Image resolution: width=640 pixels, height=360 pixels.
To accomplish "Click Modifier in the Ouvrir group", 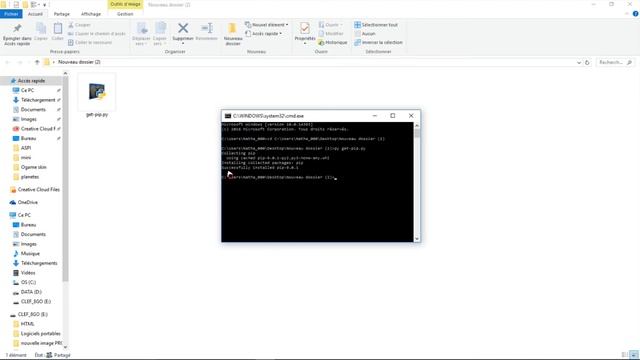I will pyautogui.click(x=331, y=33).
